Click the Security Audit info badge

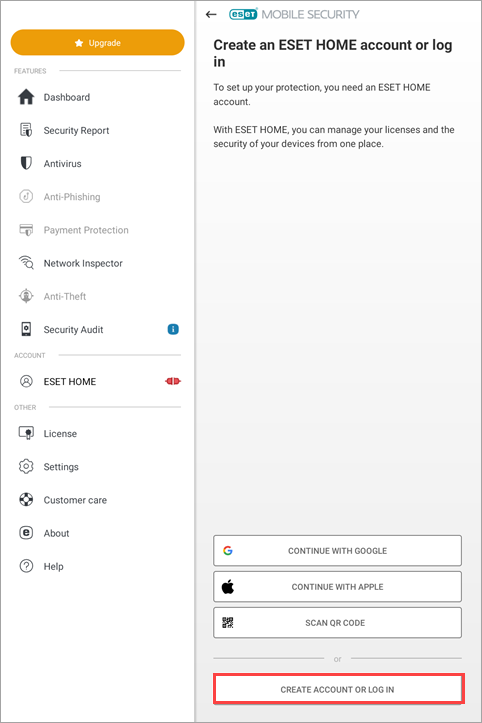click(173, 329)
